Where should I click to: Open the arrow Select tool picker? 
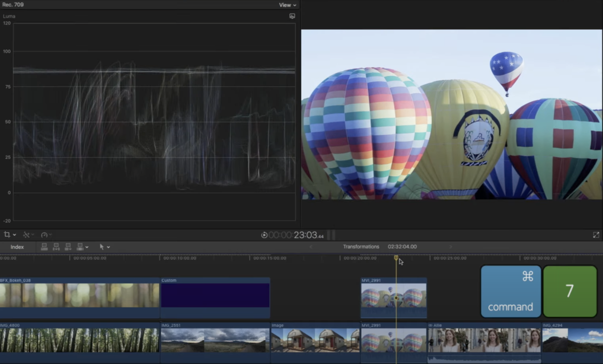[x=104, y=247]
